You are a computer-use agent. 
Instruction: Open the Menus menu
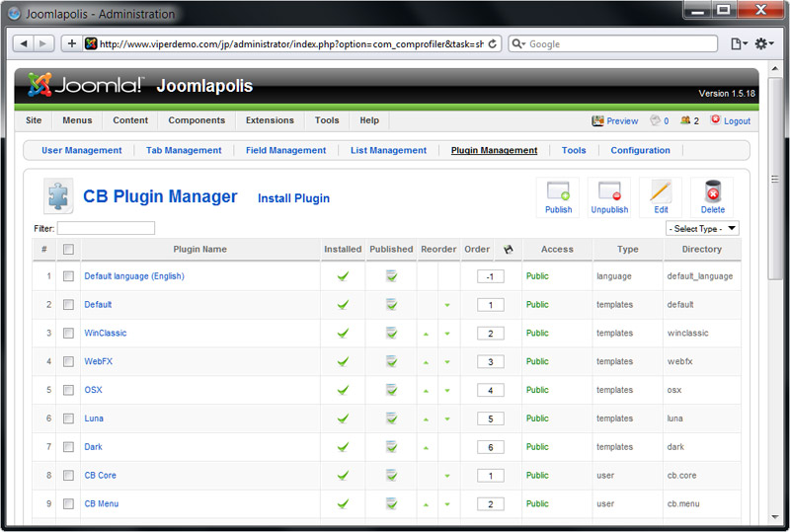pyautogui.click(x=77, y=120)
